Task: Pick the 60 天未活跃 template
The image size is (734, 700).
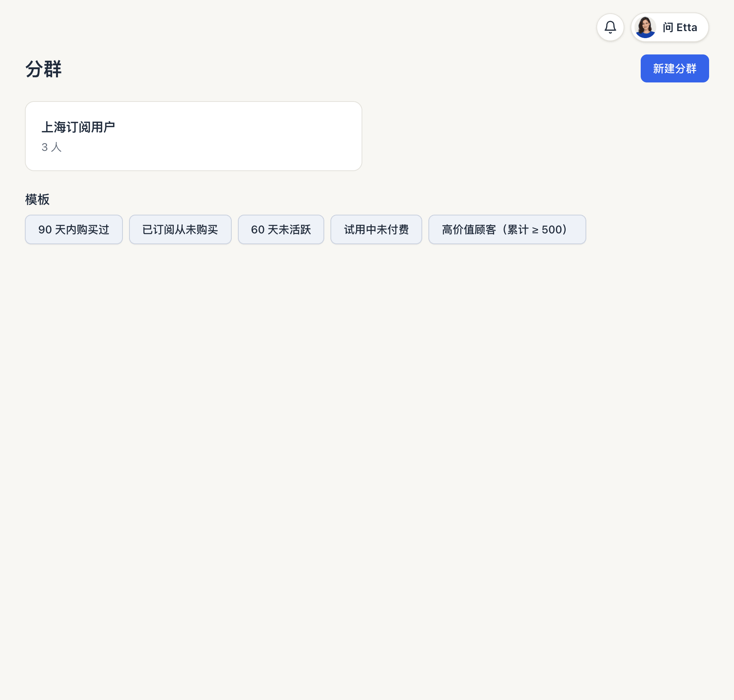Action: pos(281,229)
